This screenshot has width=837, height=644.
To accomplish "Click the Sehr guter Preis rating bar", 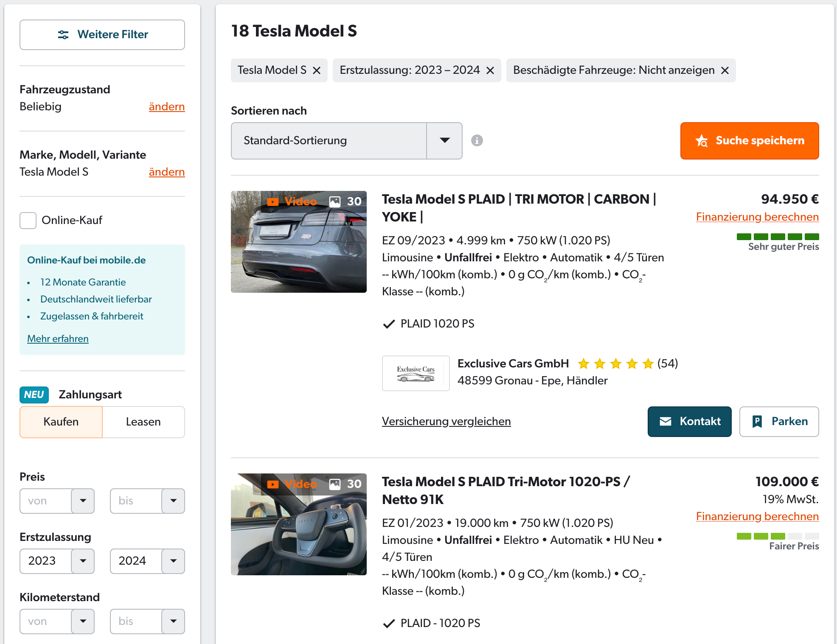I will coord(778,237).
